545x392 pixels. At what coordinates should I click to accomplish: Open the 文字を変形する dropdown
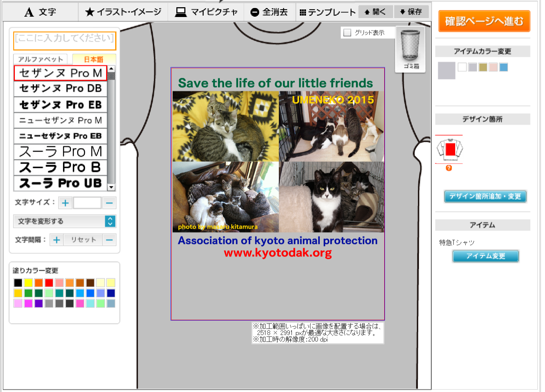[x=64, y=221]
